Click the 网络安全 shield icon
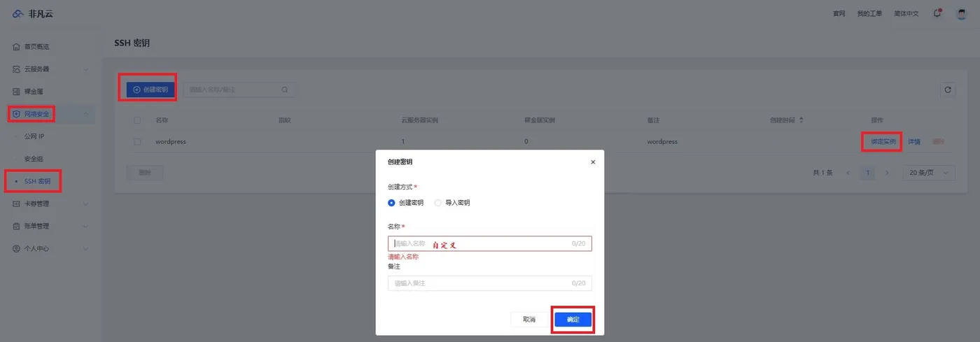Viewport: 980px width, 342px height. coord(16,114)
